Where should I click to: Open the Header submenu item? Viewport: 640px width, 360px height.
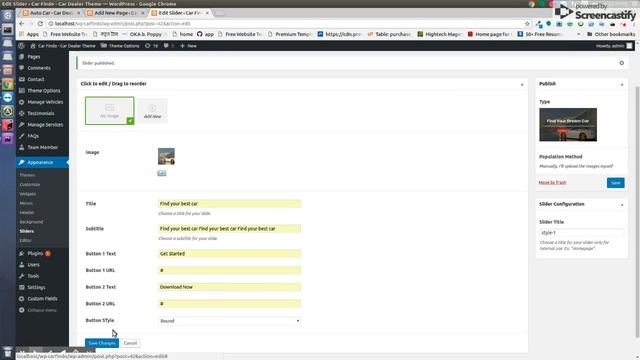pos(27,213)
